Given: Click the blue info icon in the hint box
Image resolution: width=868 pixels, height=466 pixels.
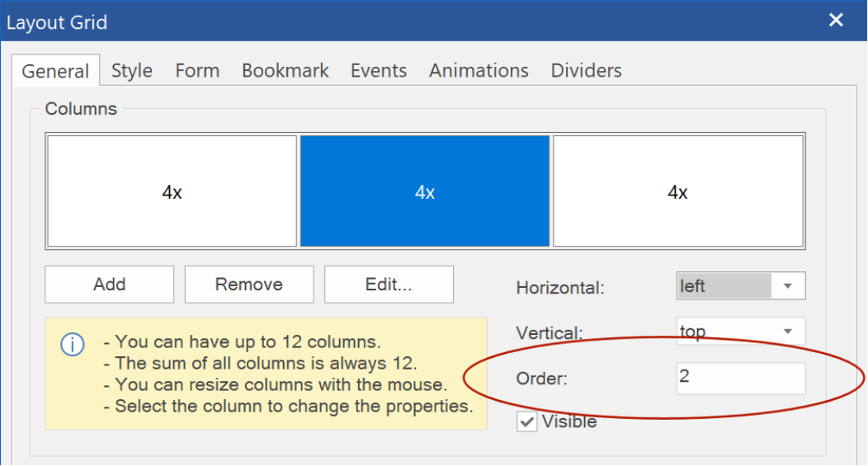Looking at the screenshot, I should [73, 345].
